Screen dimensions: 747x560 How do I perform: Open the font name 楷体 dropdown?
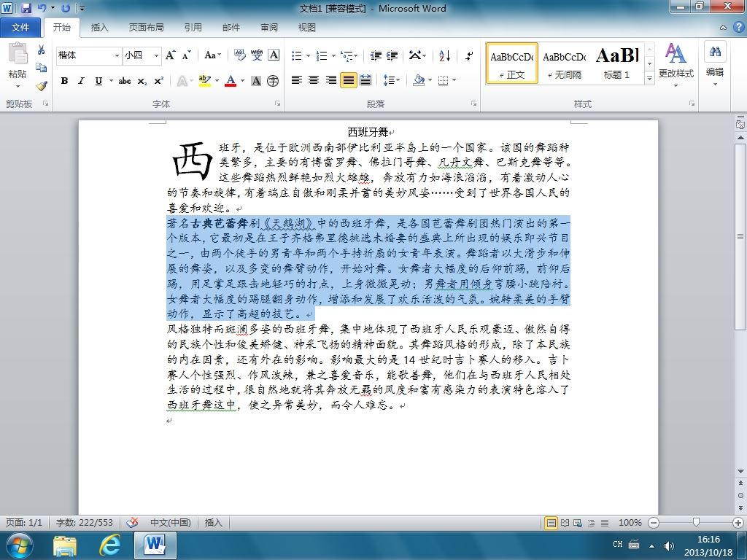tap(117, 55)
